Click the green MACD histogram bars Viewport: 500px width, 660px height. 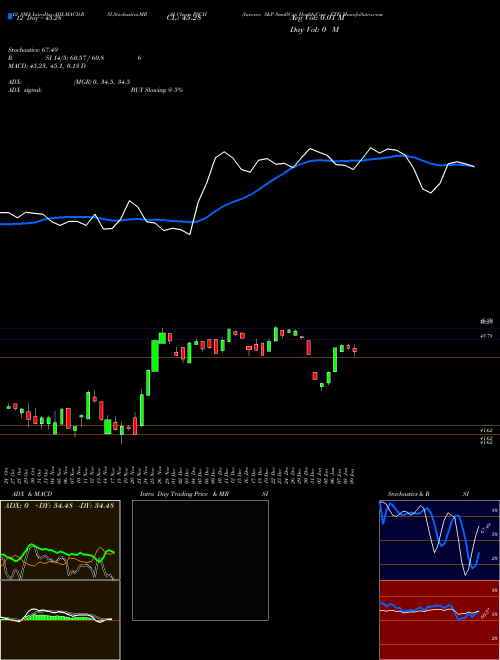[x=57, y=617]
